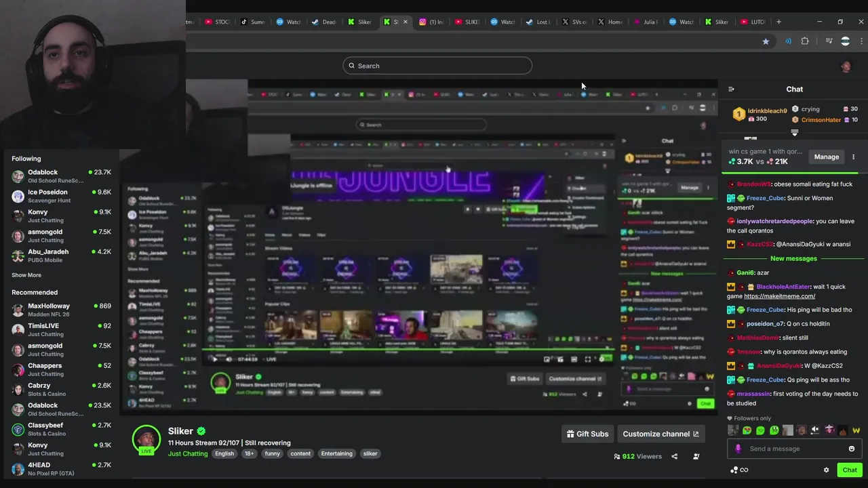868x488 pixels.
Task: Click BlackholeAntEater username in chat
Action: click(783, 287)
